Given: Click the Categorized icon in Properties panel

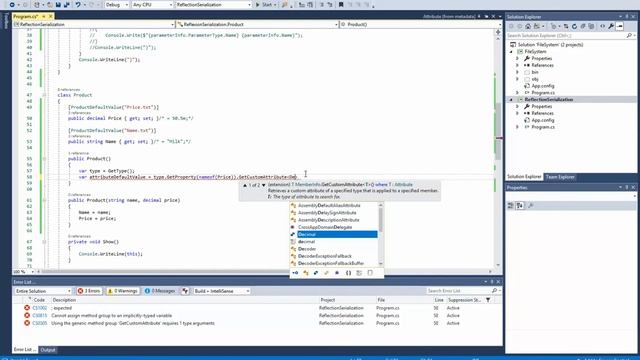Looking at the screenshot, I should pyautogui.click(x=511, y=206).
